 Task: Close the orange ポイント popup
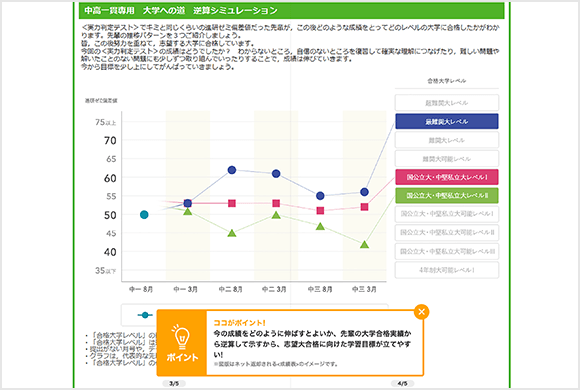(x=421, y=312)
